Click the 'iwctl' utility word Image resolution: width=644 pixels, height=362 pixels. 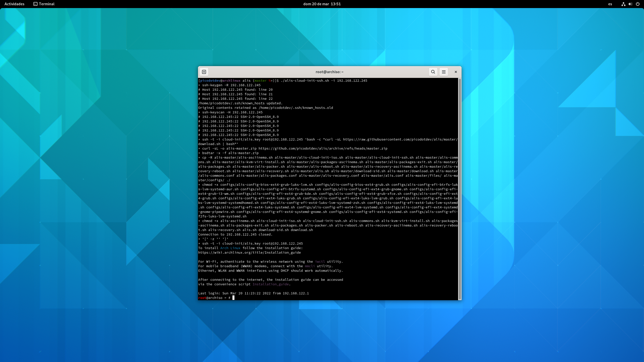pyautogui.click(x=320, y=261)
